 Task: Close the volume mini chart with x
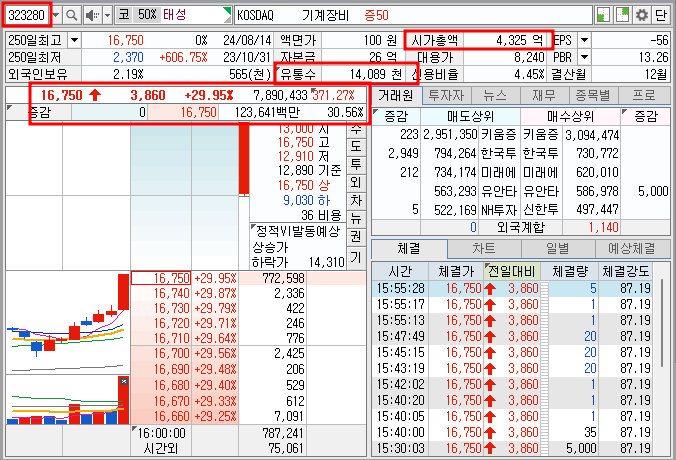pyautogui.click(x=124, y=382)
